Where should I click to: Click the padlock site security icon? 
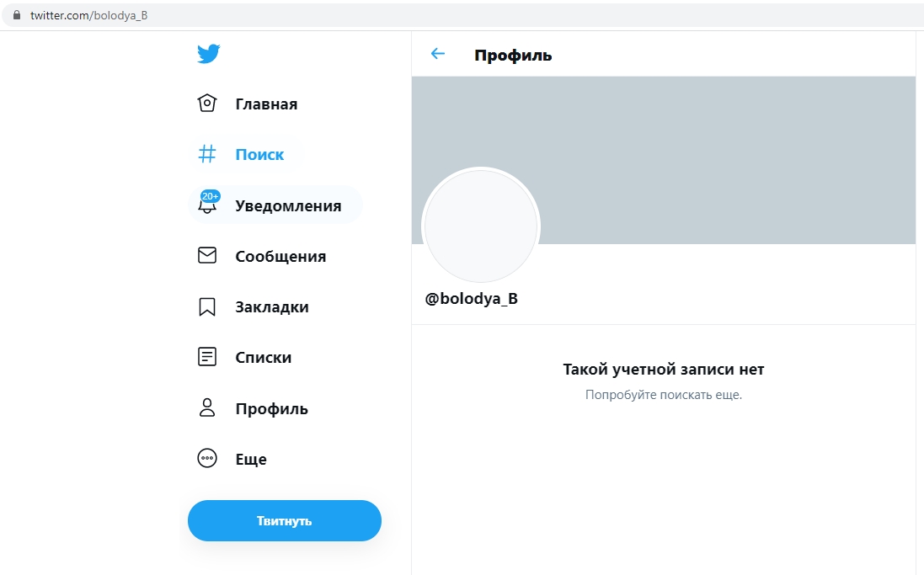pyautogui.click(x=16, y=15)
